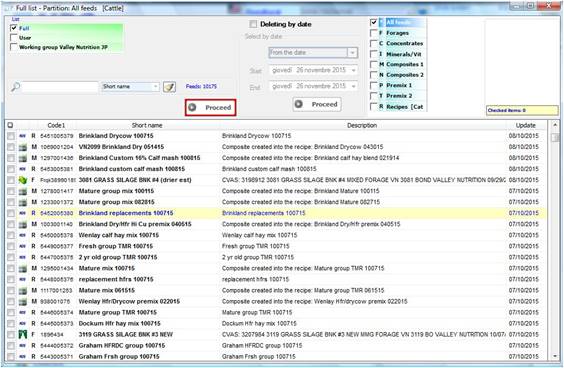This screenshot has height=368, width=564.
Task: Click the search text input field
Action: [x=60, y=87]
